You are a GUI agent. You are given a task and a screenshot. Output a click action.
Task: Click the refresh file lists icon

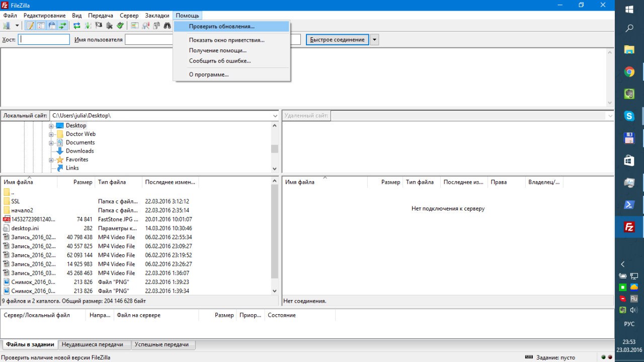click(x=77, y=26)
